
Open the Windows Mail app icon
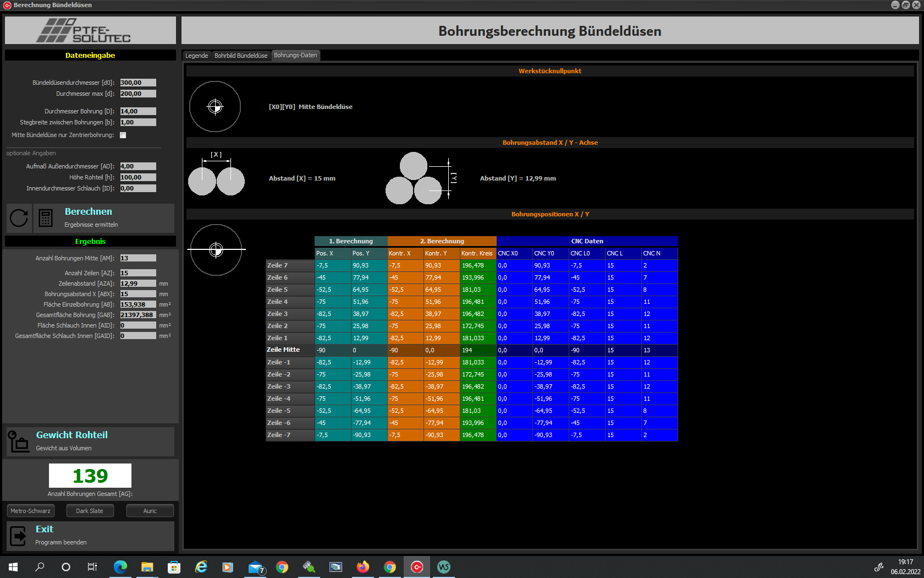tap(255, 567)
